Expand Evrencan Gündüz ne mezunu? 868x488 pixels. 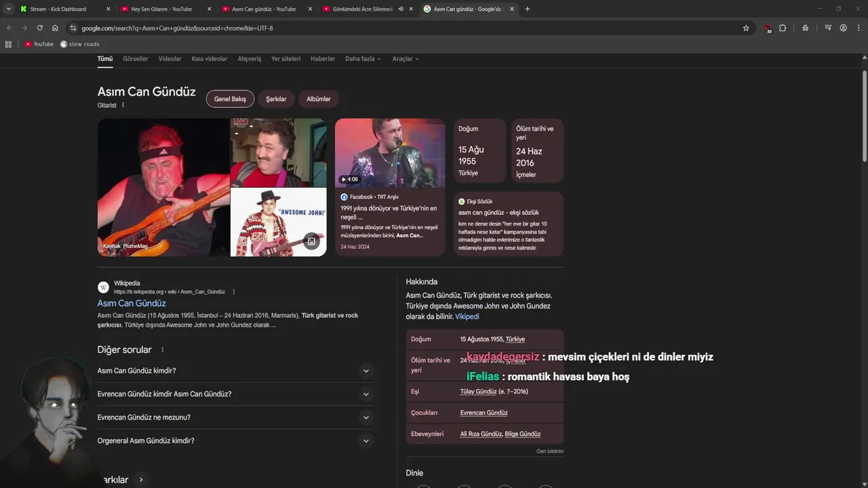pos(234,418)
